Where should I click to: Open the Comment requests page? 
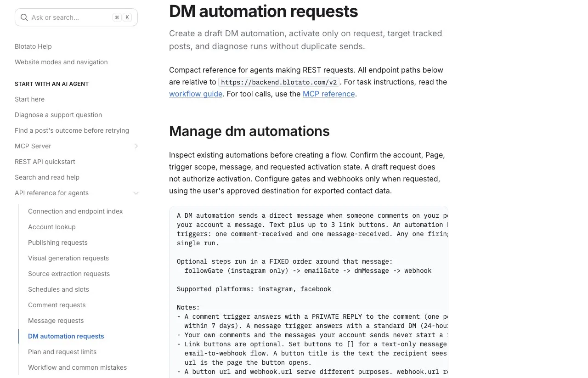point(57,305)
